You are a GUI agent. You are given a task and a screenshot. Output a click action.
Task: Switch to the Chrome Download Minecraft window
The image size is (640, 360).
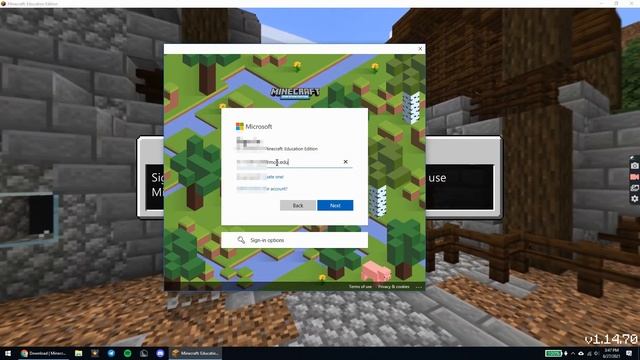click(44, 353)
